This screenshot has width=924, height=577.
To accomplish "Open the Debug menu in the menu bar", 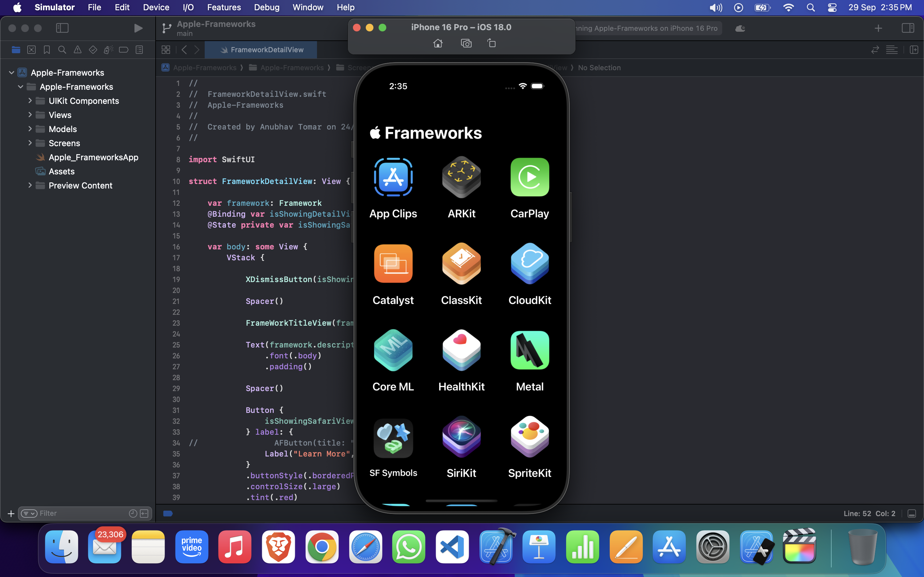I will click(x=267, y=7).
